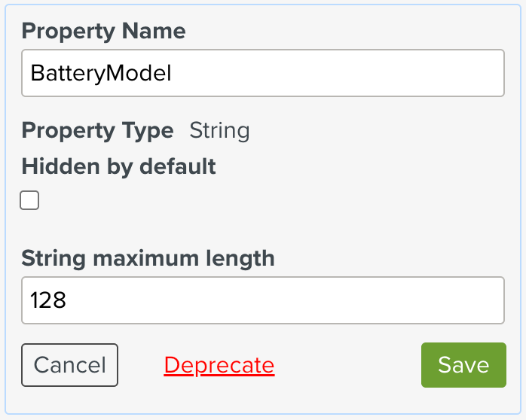Save the property changes
The image size is (526, 420).
(463, 365)
